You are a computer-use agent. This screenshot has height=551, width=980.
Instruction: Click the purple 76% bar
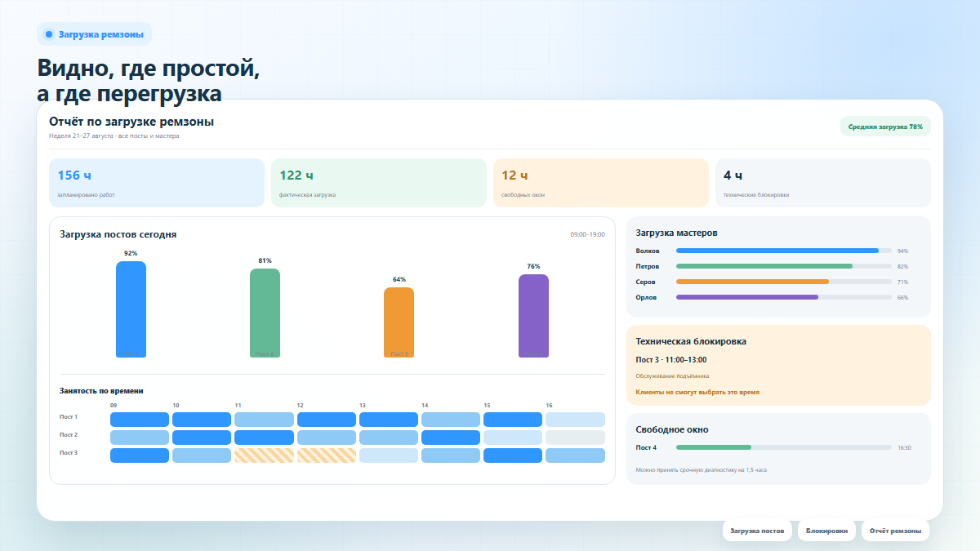pos(533,316)
